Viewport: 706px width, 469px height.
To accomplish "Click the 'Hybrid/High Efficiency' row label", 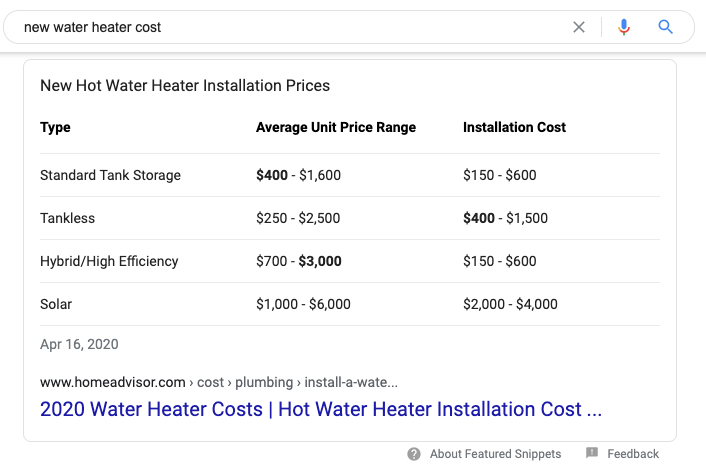I will pyautogui.click(x=109, y=261).
